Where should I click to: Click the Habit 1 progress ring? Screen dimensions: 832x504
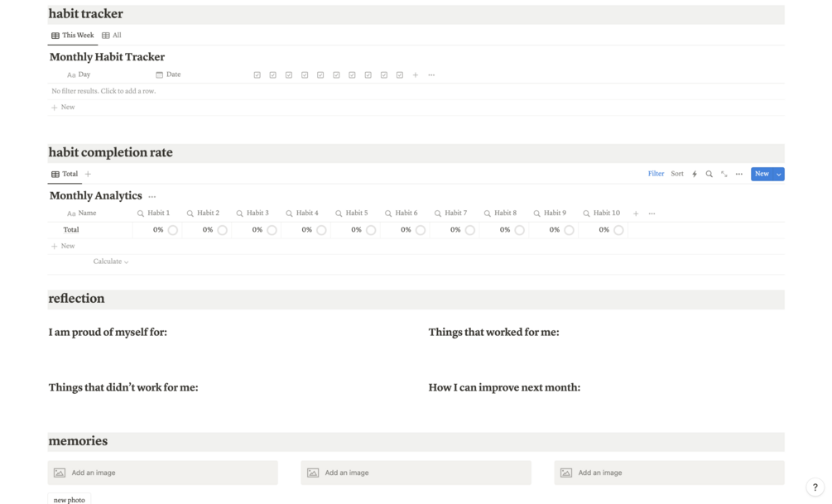click(173, 230)
